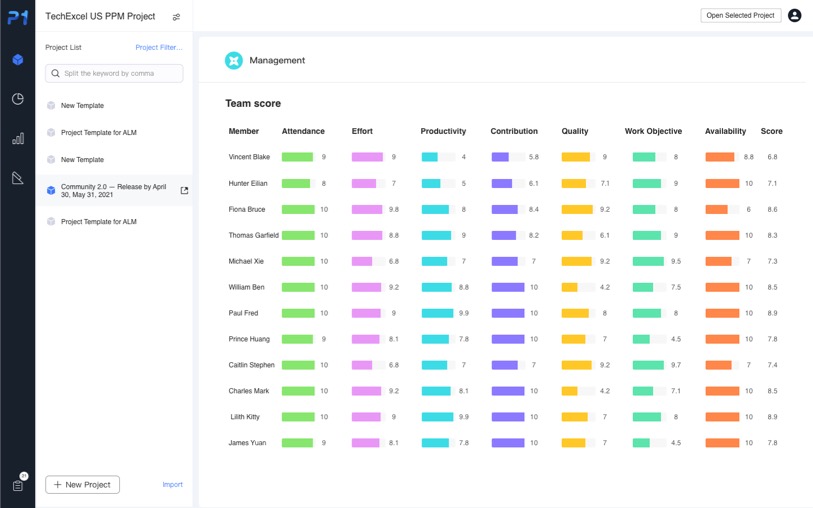Select the first New Template project
The height and width of the screenshot is (508, 813).
click(82, 105)
